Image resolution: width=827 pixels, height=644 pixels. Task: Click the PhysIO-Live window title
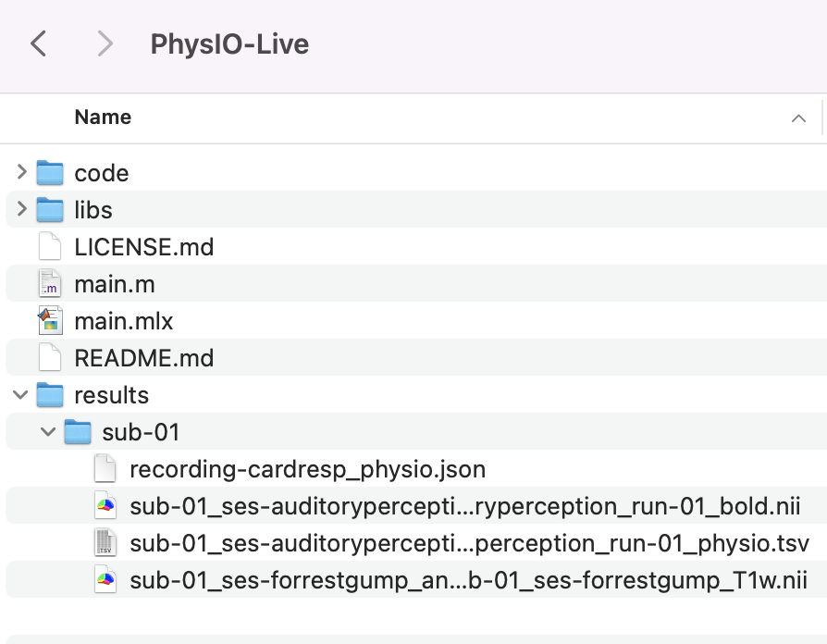click(229, 43)
